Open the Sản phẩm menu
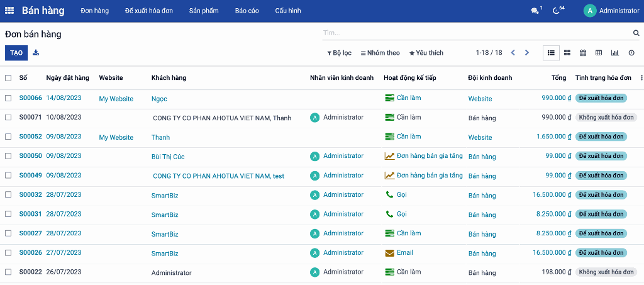644x285 pixels. coord(204,11)
